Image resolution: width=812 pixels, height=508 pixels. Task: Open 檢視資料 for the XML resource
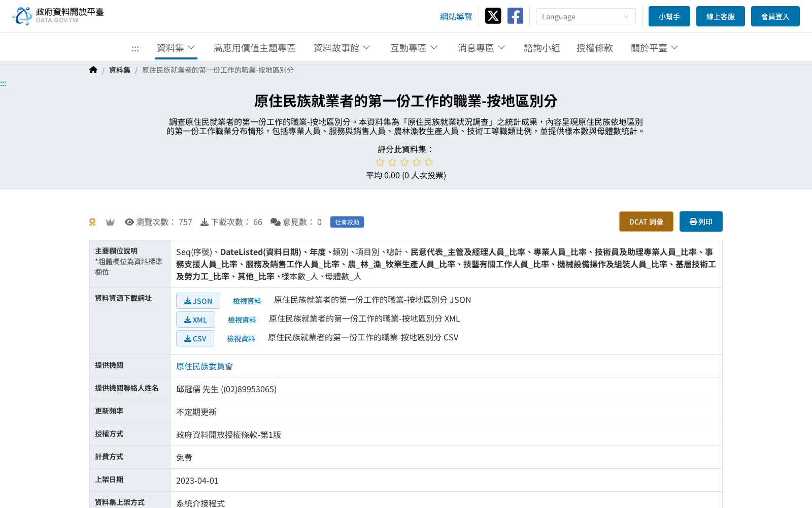[x=242, y=320]
